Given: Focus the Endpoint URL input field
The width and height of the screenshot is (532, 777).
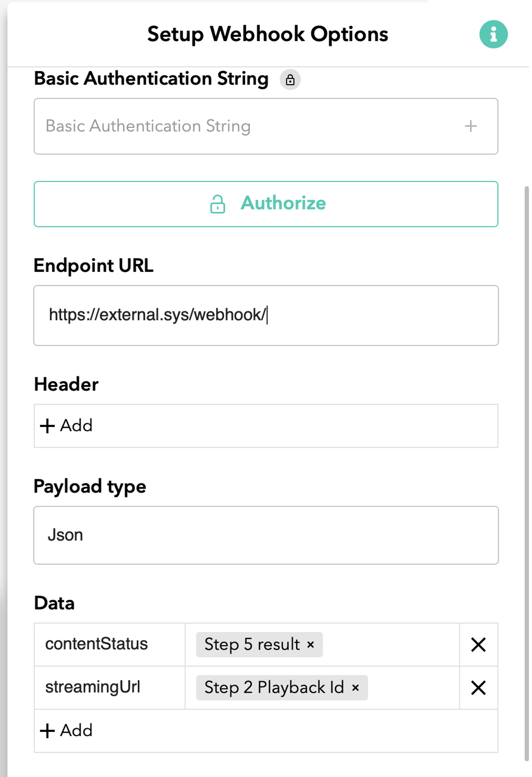Looking at the screenshot, I should click(266, 315).
